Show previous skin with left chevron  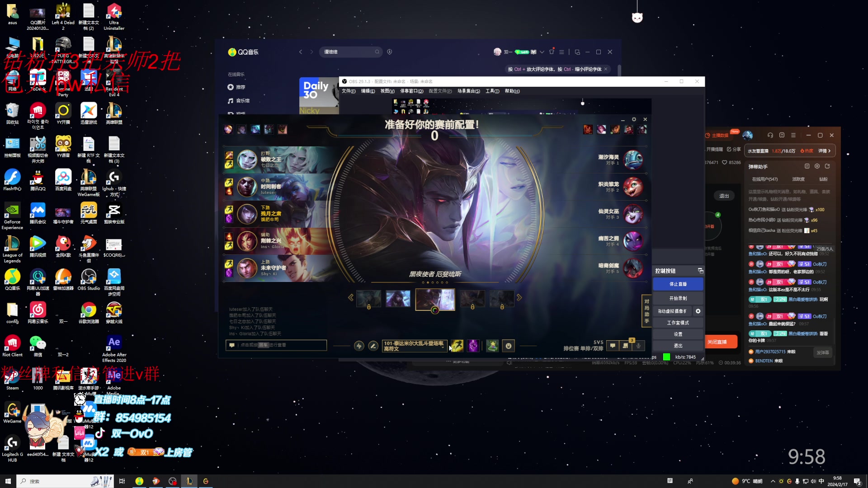coord(350,297)
